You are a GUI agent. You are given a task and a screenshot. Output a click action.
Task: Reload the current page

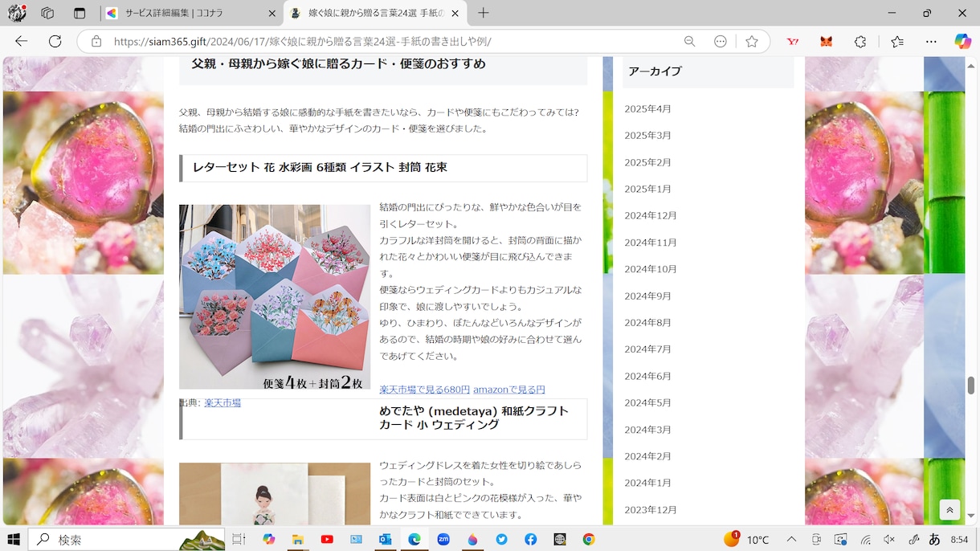[55, 41]
